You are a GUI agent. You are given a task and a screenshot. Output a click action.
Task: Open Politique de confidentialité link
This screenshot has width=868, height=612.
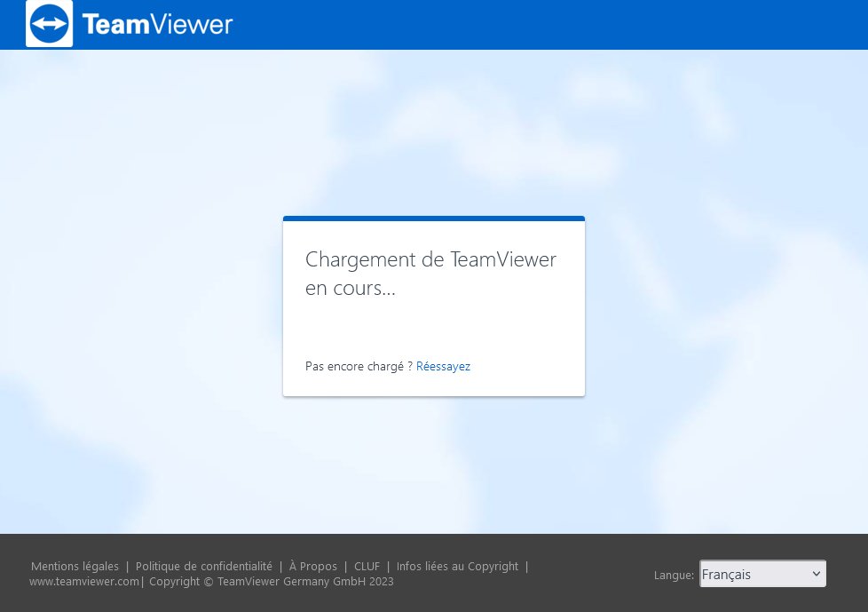click(204, 566)
